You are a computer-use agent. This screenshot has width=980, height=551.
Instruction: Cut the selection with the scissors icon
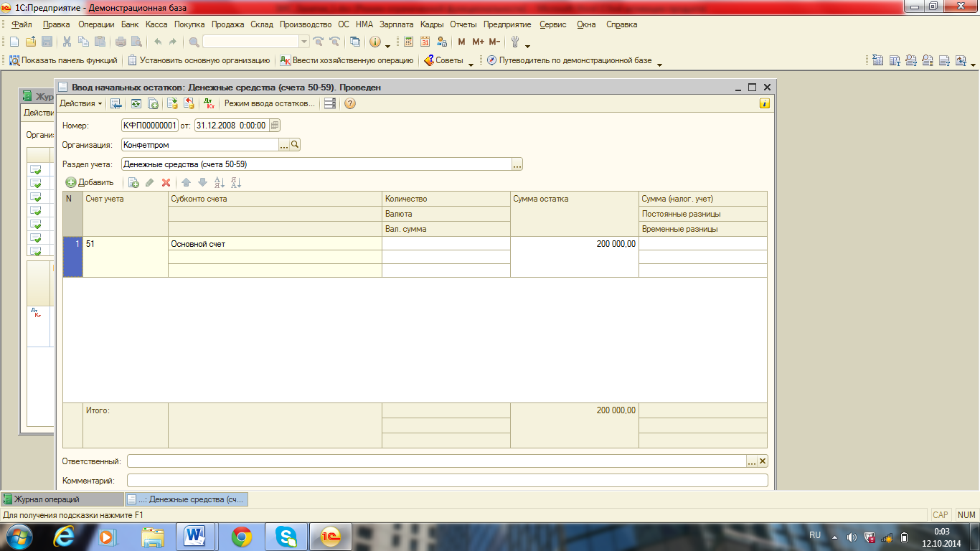click(x=67, y=42)
